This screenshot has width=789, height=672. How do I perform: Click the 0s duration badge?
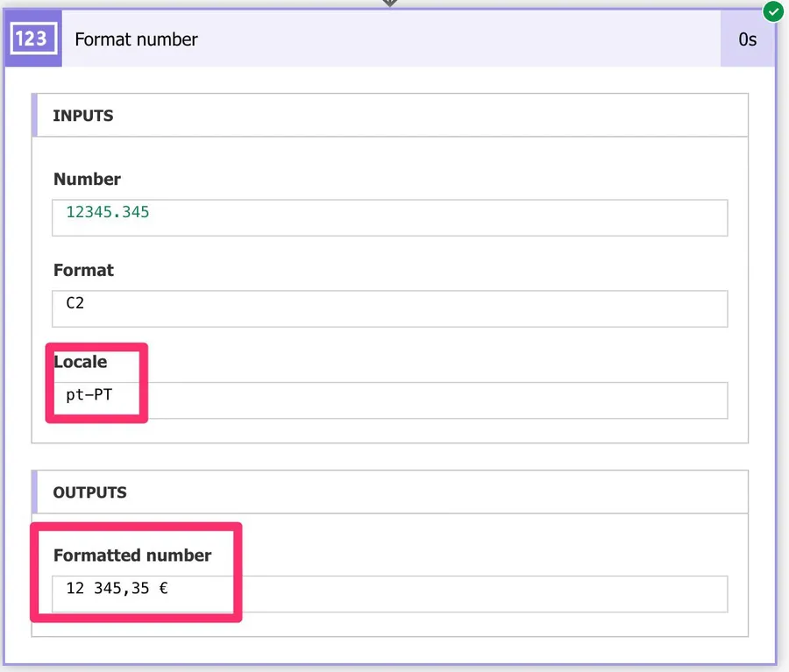click(x=747, y=39)
